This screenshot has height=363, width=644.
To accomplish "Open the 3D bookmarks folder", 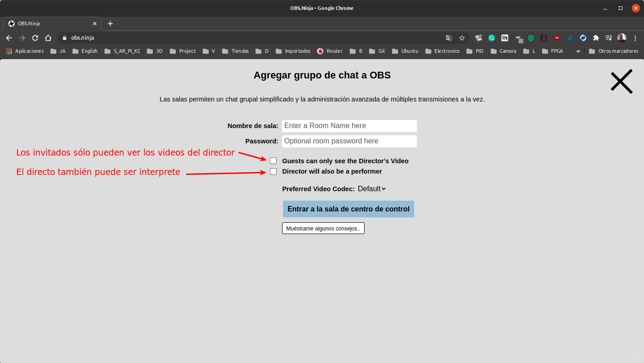I will (x=155, y=51).
